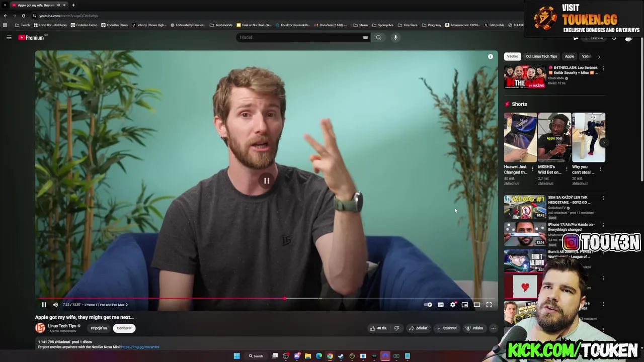The height and width of the screenshot is (362, 644).
Task: Open YoutubeVids bookmark folder
Action: (221, 25)
